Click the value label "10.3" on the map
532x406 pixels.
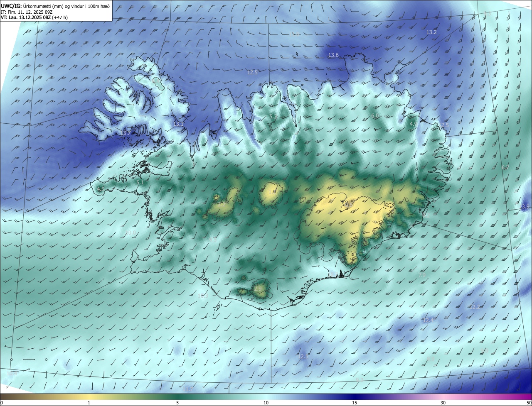202,296
